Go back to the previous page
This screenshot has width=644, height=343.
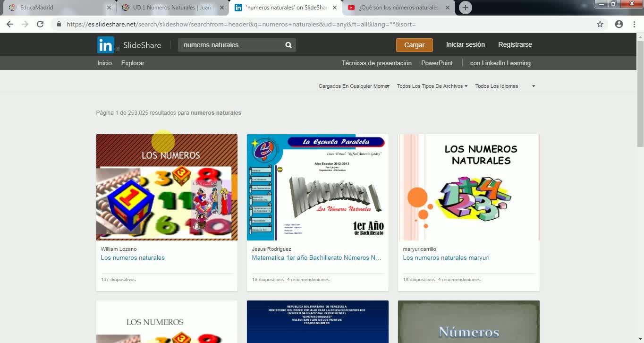10,24
